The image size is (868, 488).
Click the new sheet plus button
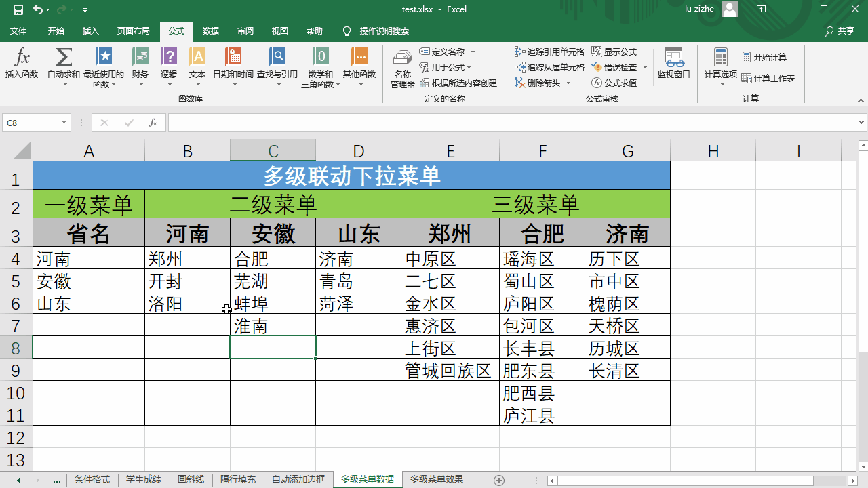click(x=499, y=480)
